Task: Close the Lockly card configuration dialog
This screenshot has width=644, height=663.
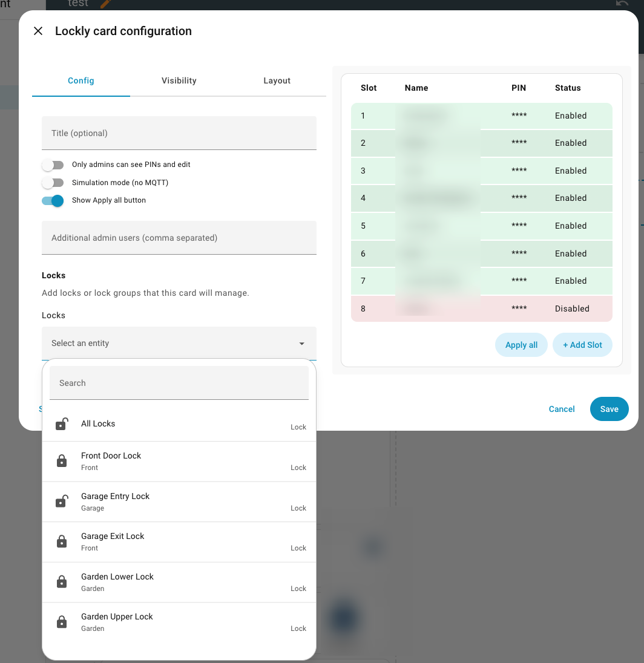Action: tap(38, 31)
